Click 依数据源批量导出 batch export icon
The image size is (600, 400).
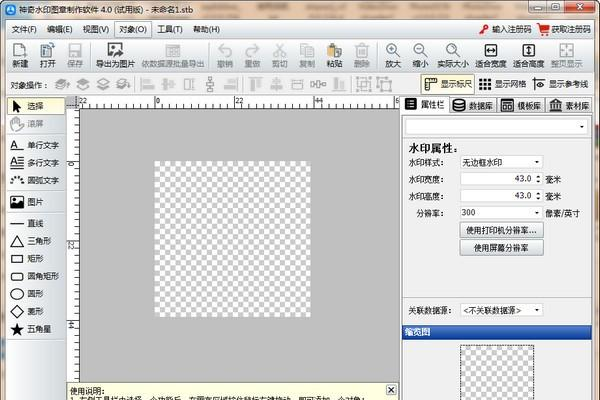pyautogui.click(x=173, y=56)
